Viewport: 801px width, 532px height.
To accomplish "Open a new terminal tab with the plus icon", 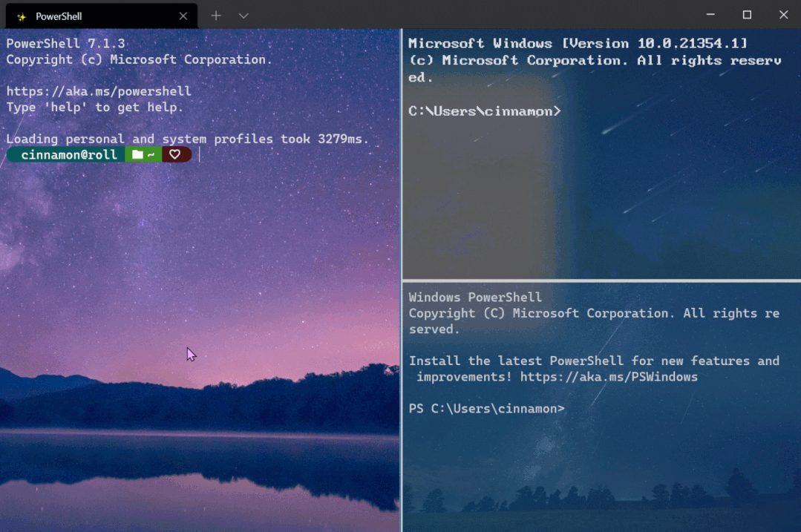I will (x=215, y=15).
